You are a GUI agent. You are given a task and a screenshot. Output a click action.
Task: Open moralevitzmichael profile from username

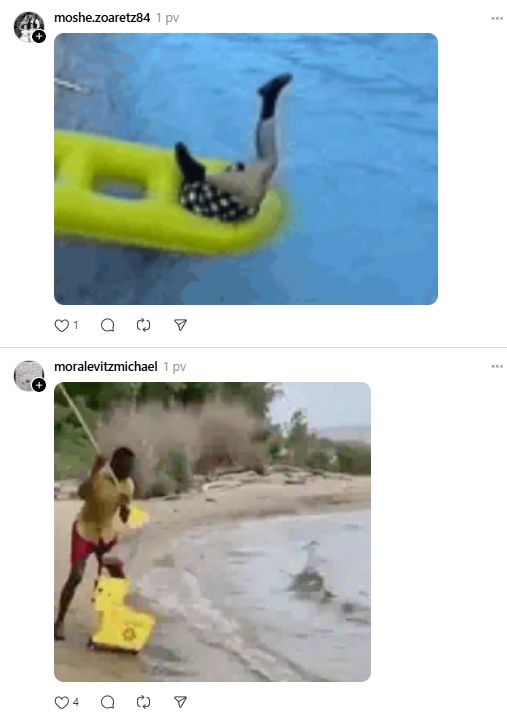point(106,366)
